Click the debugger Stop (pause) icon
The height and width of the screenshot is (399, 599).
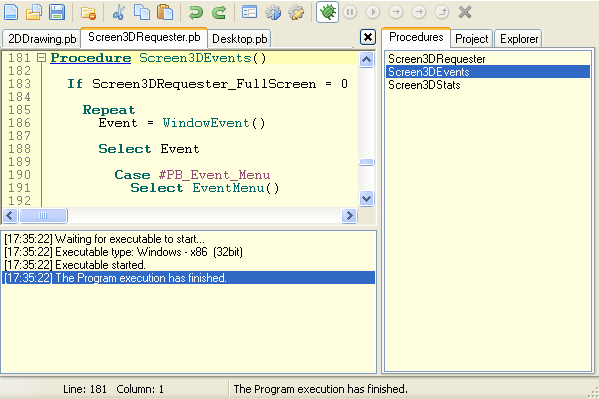click(350, 12)
